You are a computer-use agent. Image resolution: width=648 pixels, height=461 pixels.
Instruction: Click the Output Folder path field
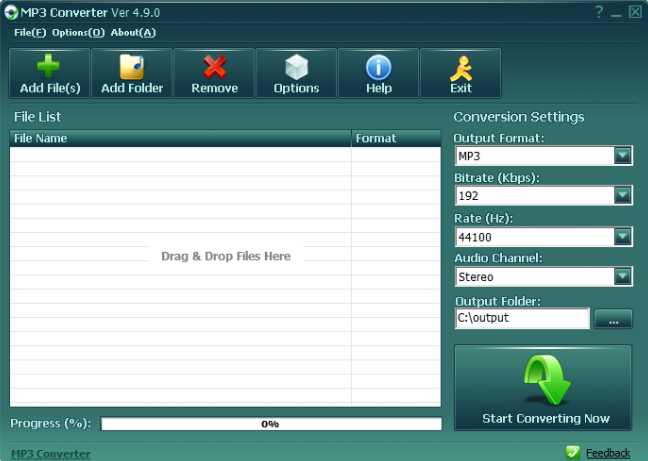pyautogui.click(x=522, y=318)
